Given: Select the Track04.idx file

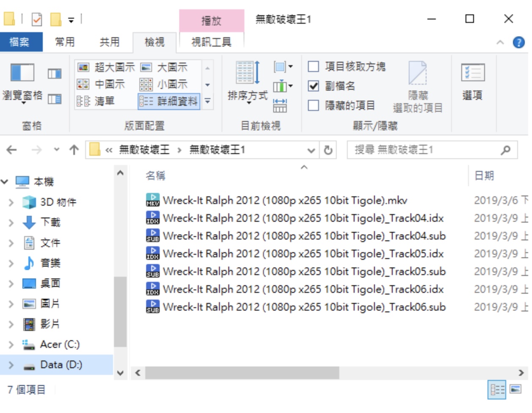Looking at the screenshot, I should coord(294,218).
